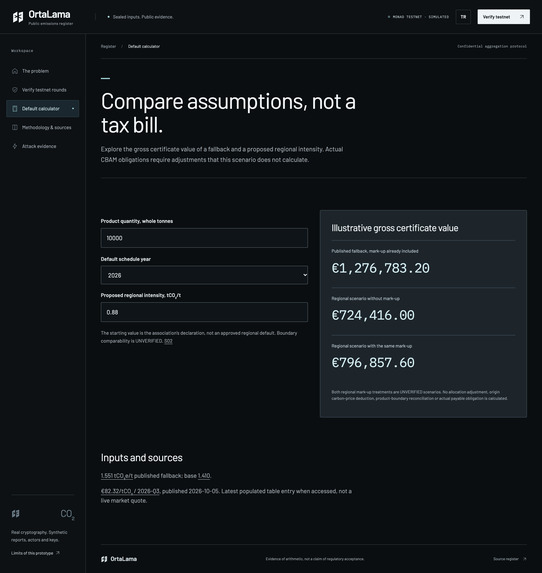542x573 pixels.
Task: Click the base 1.410 source link
Action: click(x=204, y=476)
